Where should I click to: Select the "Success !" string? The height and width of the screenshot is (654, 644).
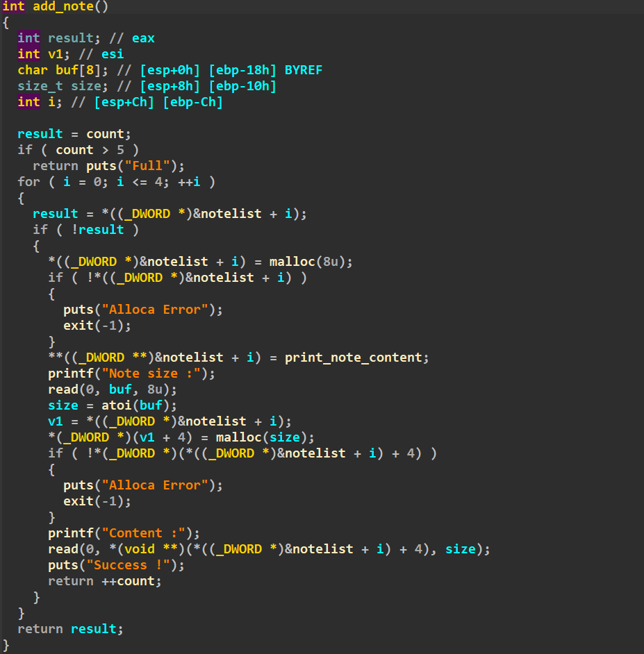pyautogui.click(x=128, y=566)
